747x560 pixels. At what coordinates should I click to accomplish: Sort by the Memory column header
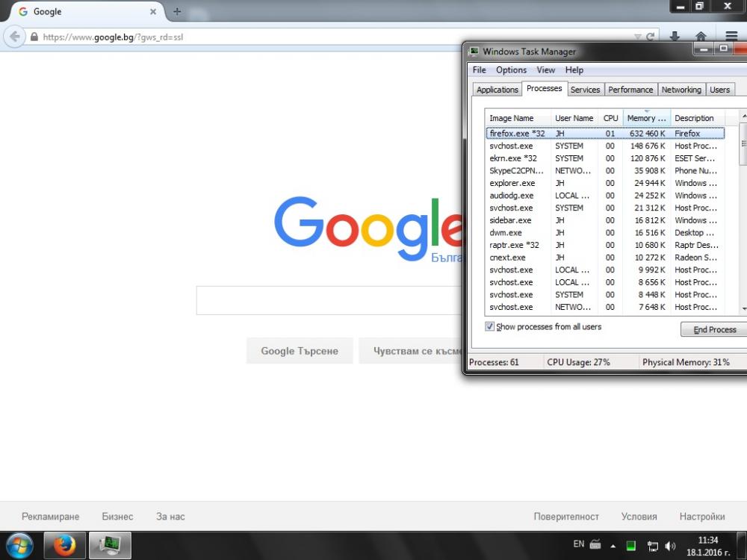[646, 118]
